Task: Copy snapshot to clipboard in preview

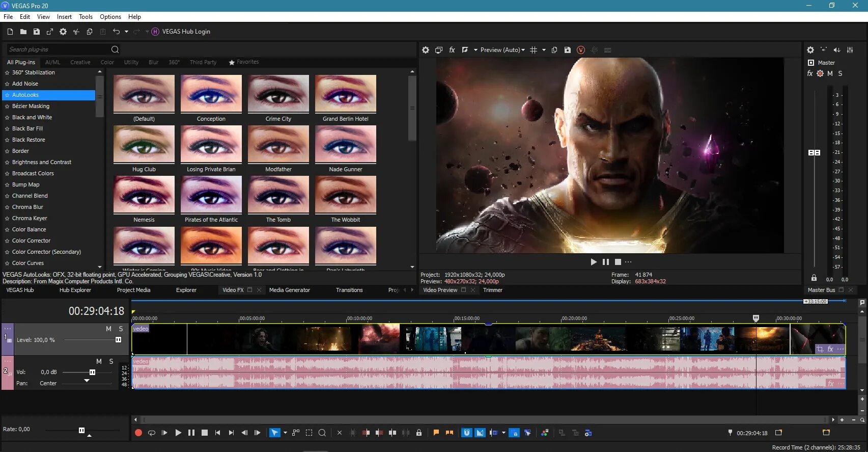Action: 554,50
